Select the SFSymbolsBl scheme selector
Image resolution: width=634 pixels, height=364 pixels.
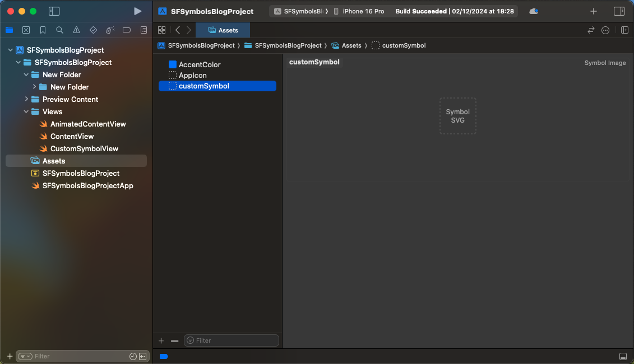301,11
